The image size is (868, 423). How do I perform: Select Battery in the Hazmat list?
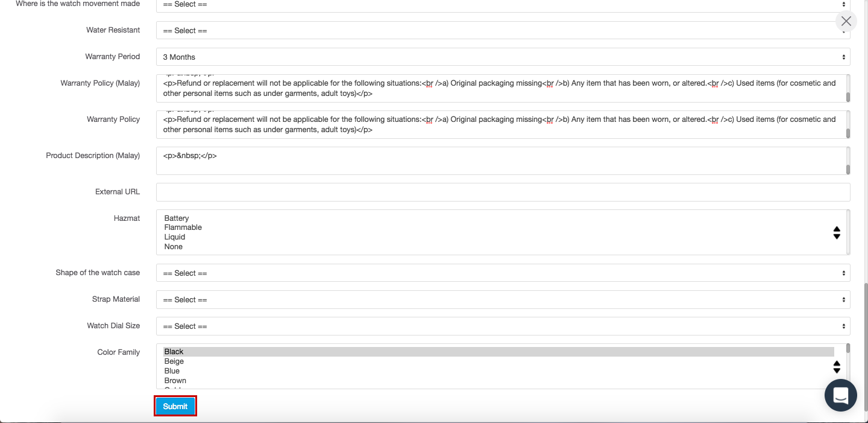[x=177, y=218]
